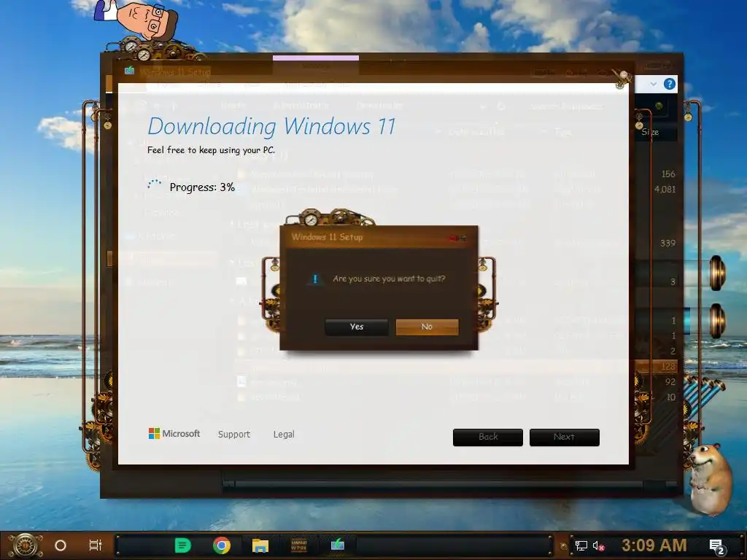Click the Microsoft logo
This screenshot has width=747, height=560.
tap(174, 434)
